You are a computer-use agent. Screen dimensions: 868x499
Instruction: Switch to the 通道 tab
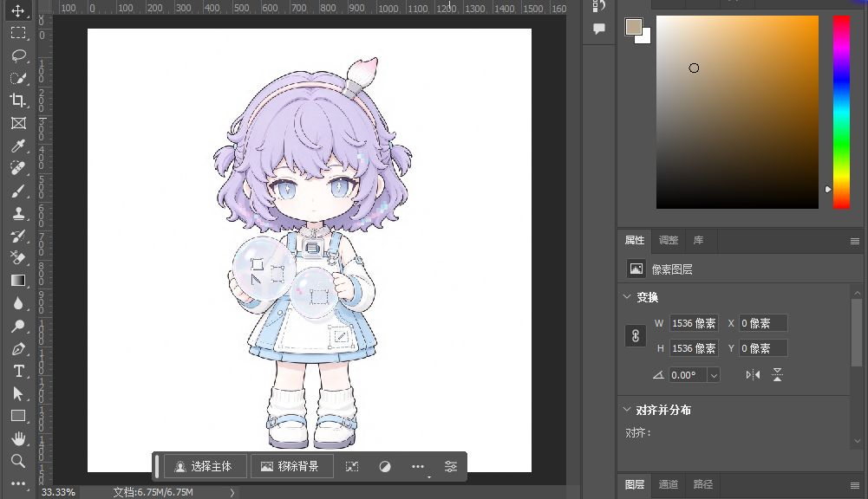tap(669, 484)
